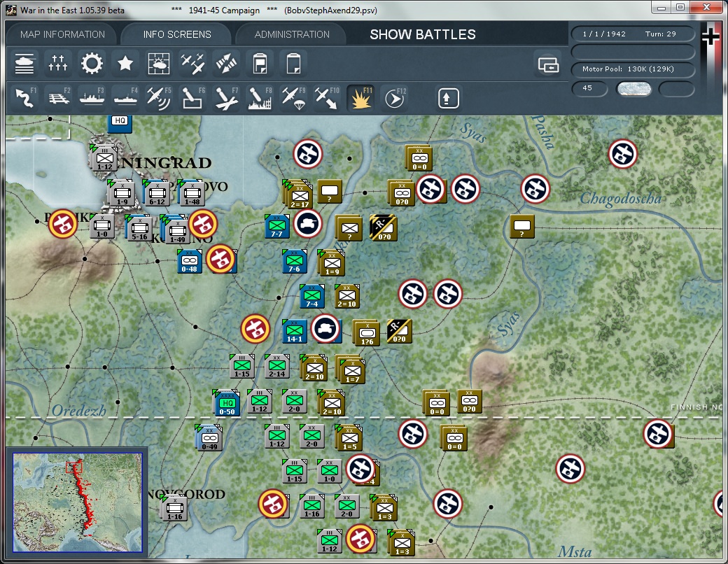The height and width of the screenshot is (564, 728).
Task: Select the Soviet counter labeled 1=5
Action: 349,438
